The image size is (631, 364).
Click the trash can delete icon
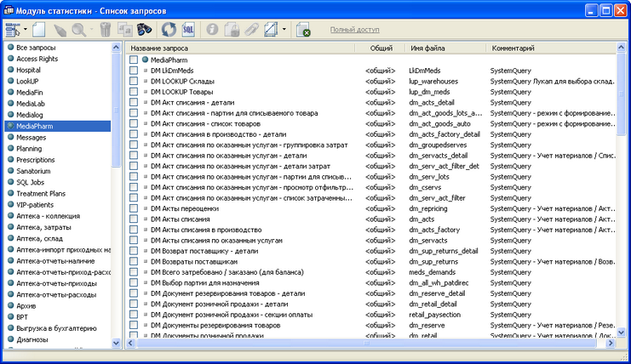point(105,30)
